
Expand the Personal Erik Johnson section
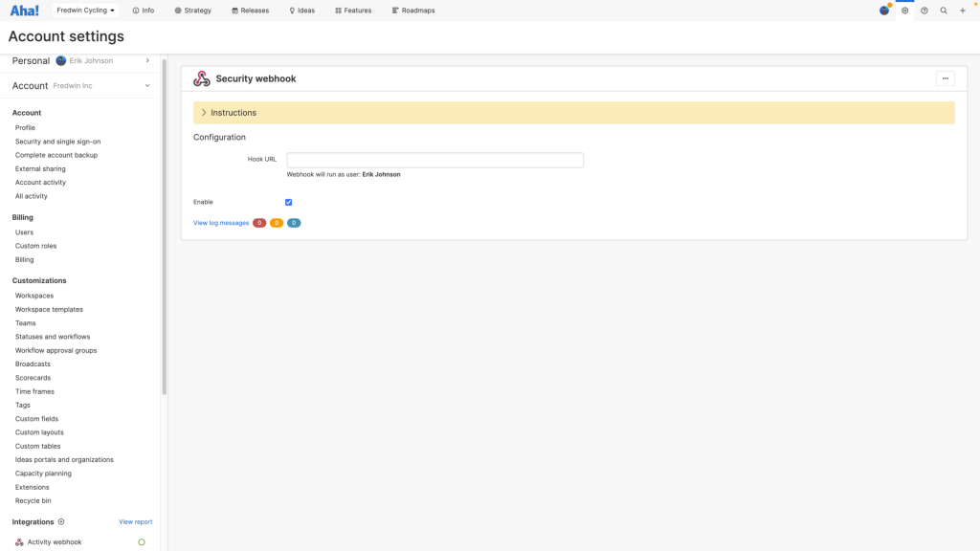(x=147, y=60)
